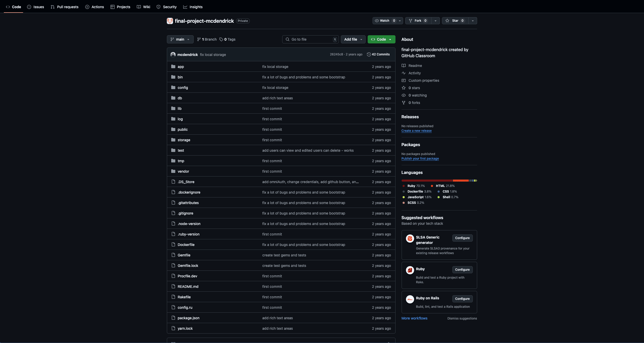Click the app folder icon

(173, 66)
